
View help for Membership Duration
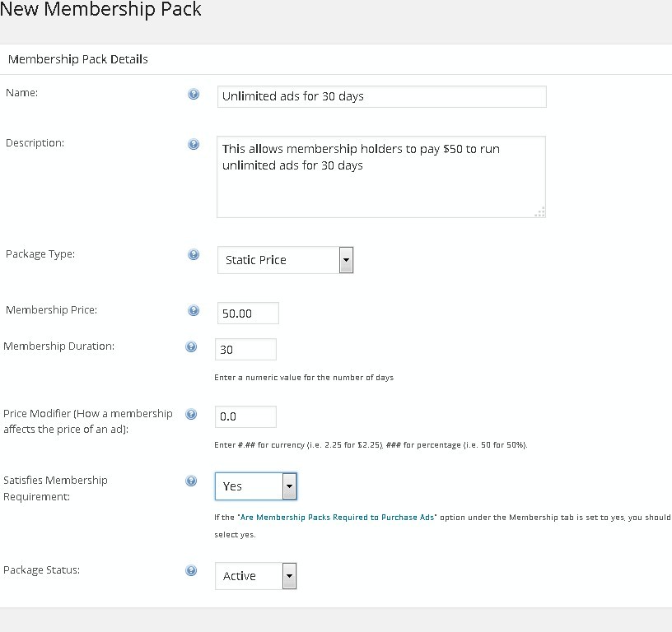pos(191,346)
